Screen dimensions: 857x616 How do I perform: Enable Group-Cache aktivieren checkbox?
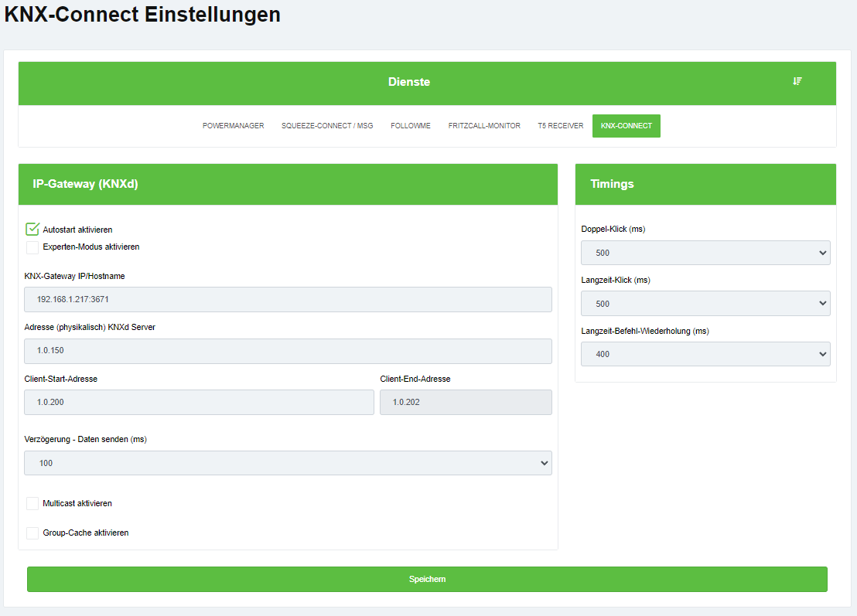(x=32, y=533)
